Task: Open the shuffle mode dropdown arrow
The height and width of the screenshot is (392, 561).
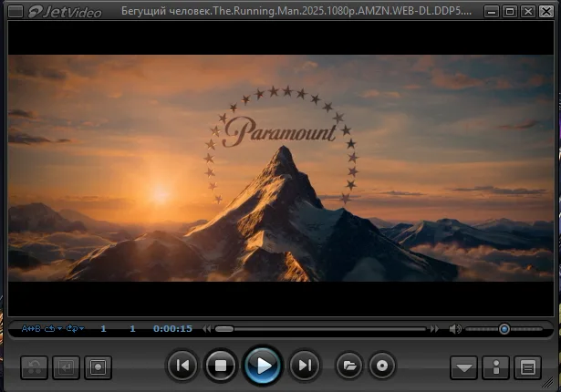Action: click(82, 328)
